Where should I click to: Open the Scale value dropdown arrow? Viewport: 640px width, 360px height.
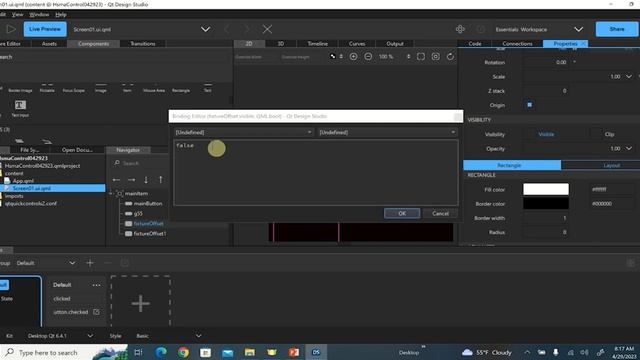[x=629, y=77]
